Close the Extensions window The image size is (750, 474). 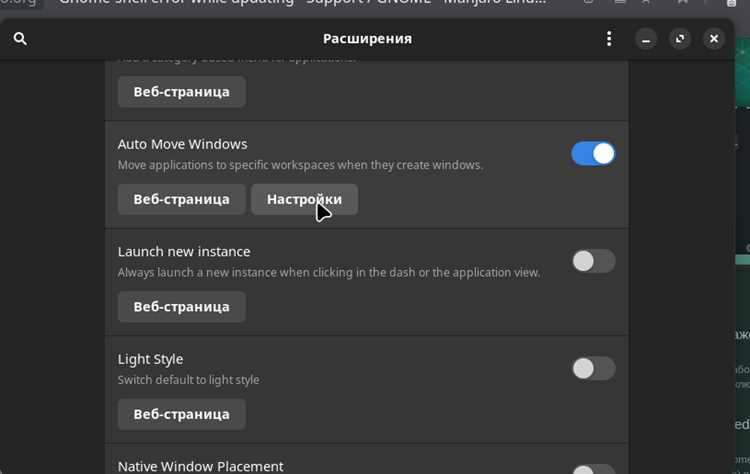click(x=714, y=39)
